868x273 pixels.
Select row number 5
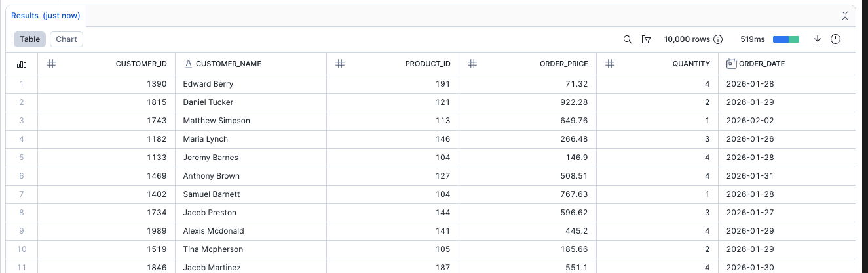click(x=22, y=157)
